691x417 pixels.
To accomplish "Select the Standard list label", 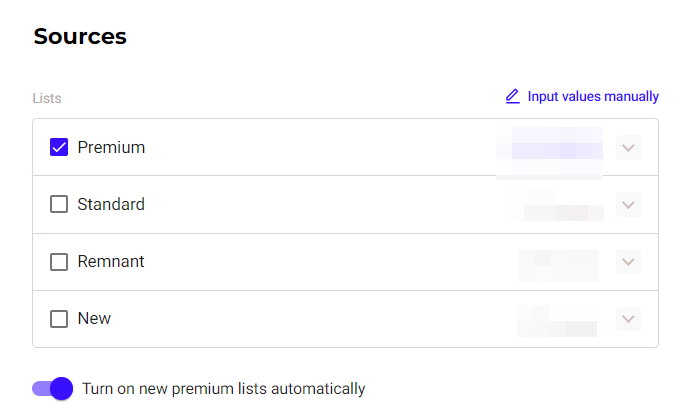I will click(x=111, y=204).
